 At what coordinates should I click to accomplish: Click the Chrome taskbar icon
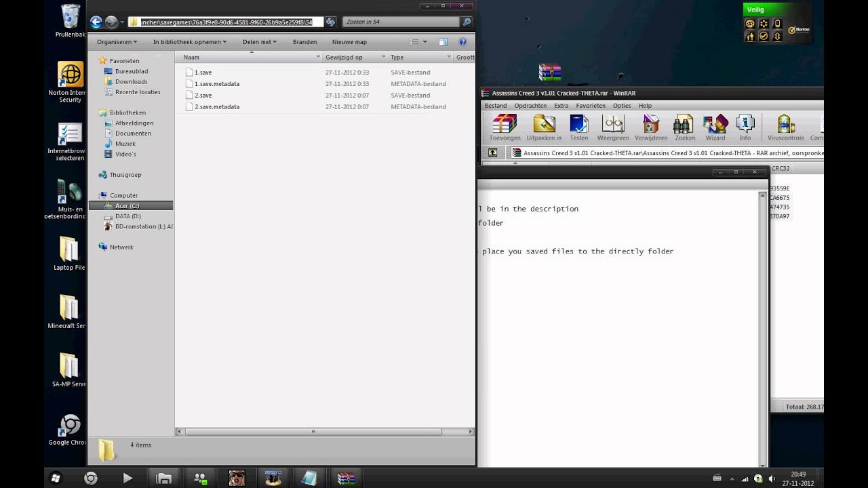point(90,478)
